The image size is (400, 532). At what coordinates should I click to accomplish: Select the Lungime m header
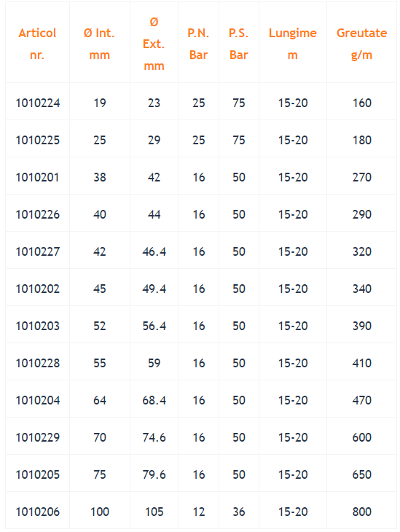tap(293, 44)
